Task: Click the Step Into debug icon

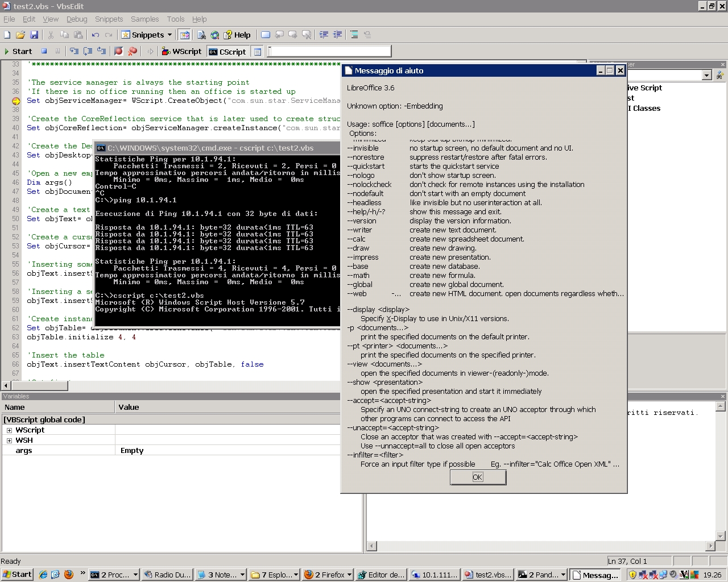Action: [74, 51]
